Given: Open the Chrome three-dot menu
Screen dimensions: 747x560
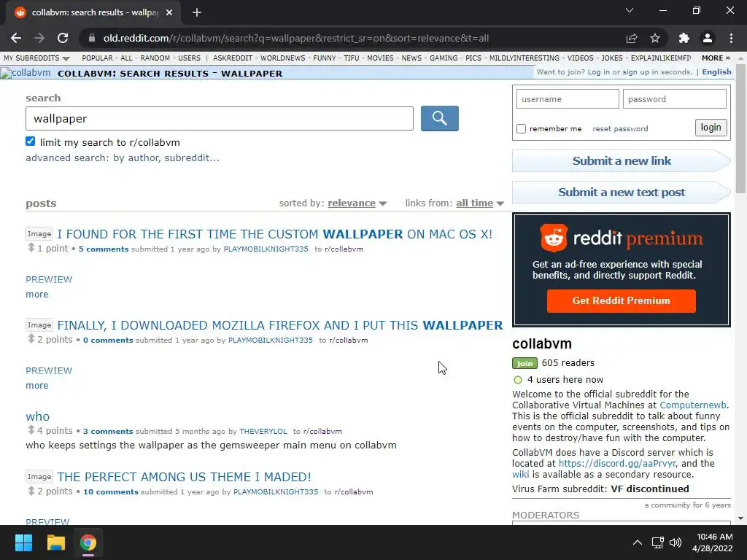Looking at the screenshot, I should (731, 38).
